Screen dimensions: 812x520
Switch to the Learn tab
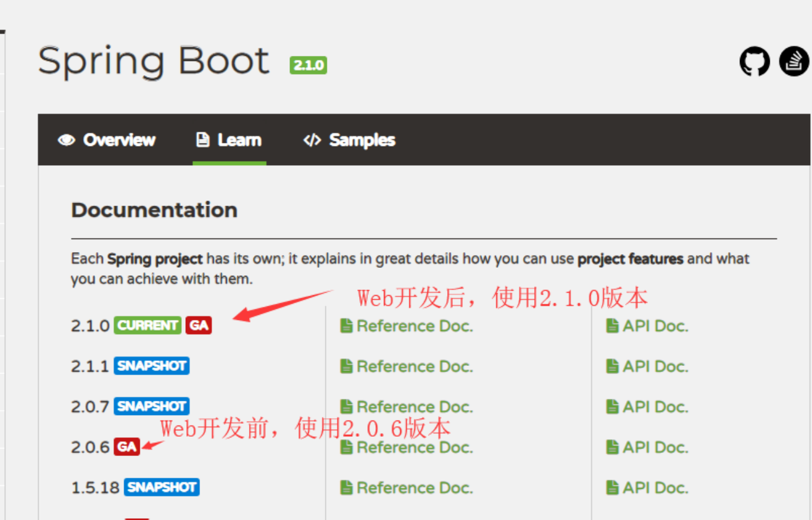[x=229, y=140]
